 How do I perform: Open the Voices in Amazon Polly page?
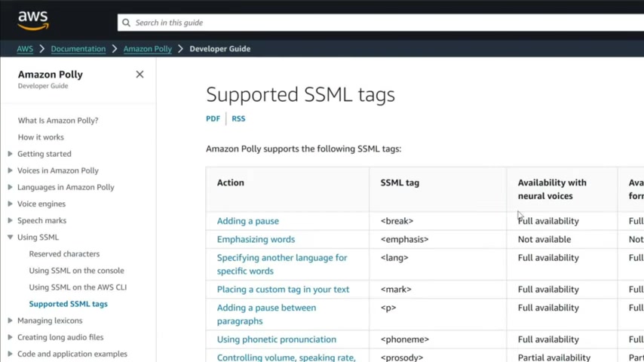point(58,170)
